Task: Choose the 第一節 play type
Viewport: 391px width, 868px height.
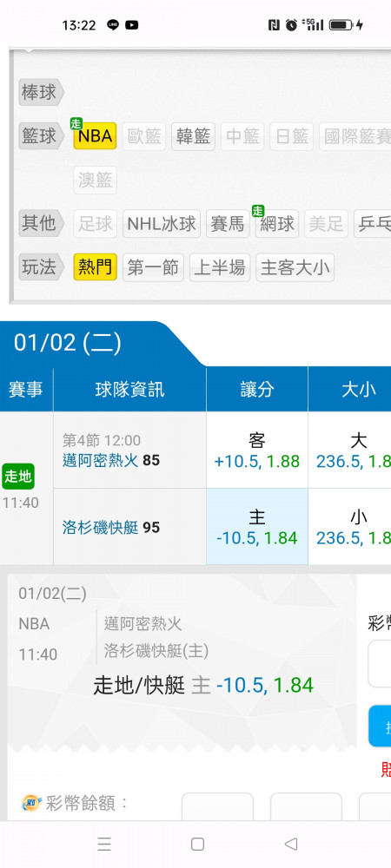Action: pyautogui.click(x=154, y=267)
